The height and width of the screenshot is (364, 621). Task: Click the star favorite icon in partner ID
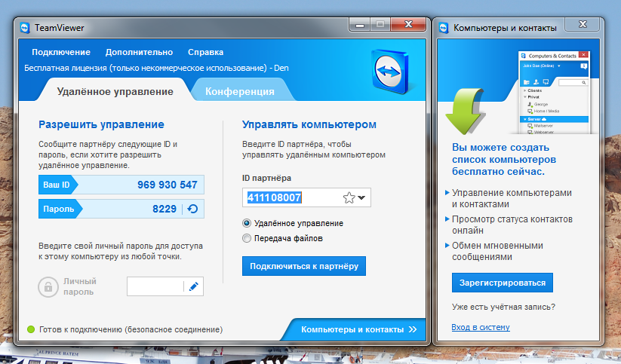click(349, 197)
